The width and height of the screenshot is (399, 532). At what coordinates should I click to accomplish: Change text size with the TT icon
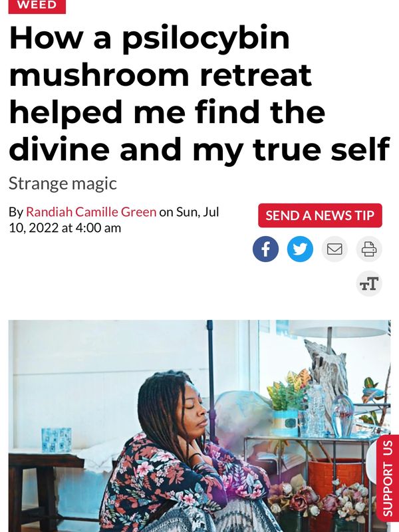(x=369, y=284)
